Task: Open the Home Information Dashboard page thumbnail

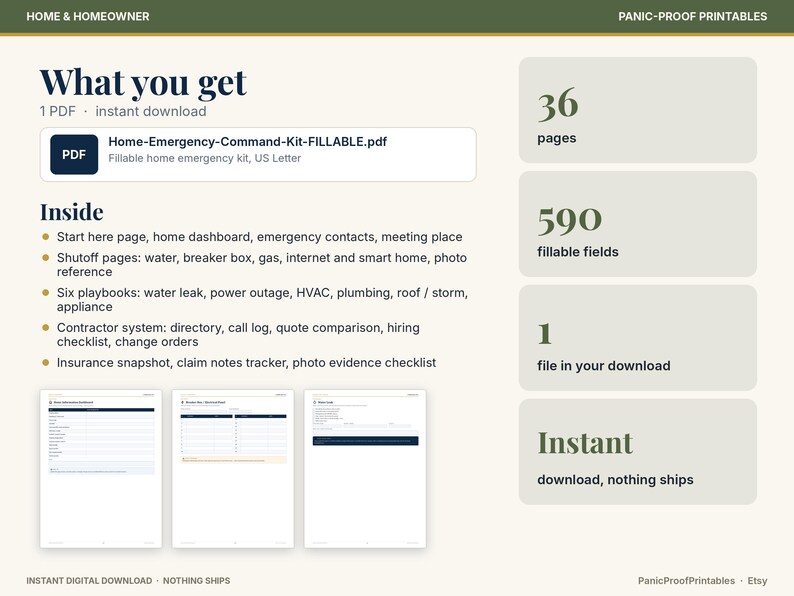Action: (101, 469)
